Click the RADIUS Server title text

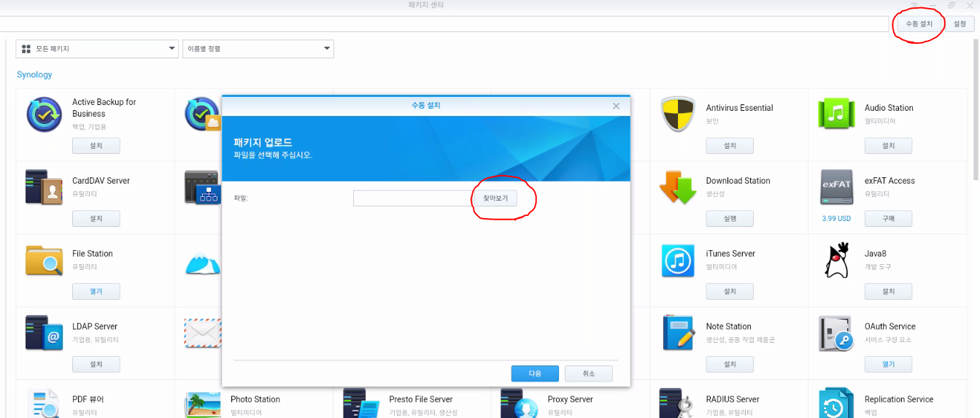733,400
